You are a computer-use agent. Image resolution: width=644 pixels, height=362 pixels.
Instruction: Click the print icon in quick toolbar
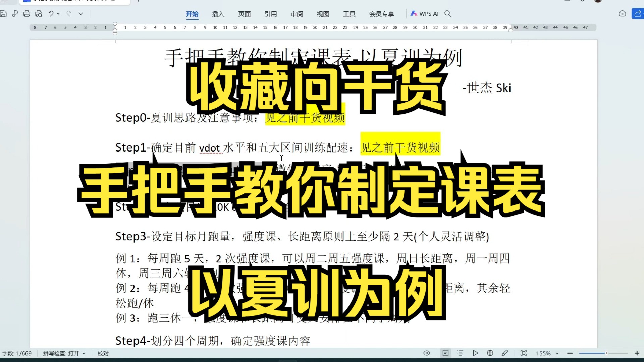[x=27, y=14]
